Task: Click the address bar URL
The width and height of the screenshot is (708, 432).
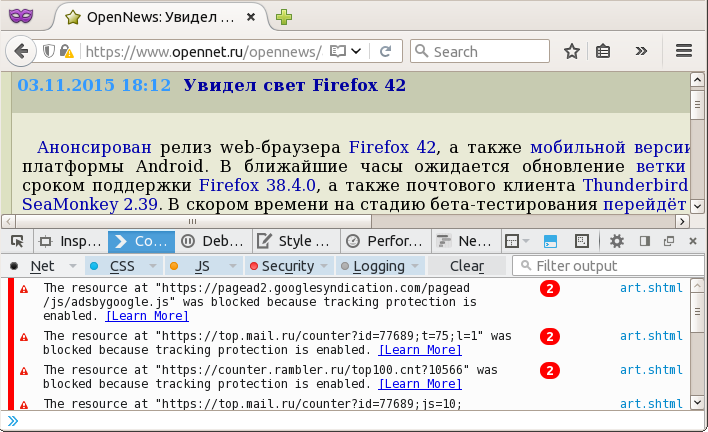Action: point(204,51)
